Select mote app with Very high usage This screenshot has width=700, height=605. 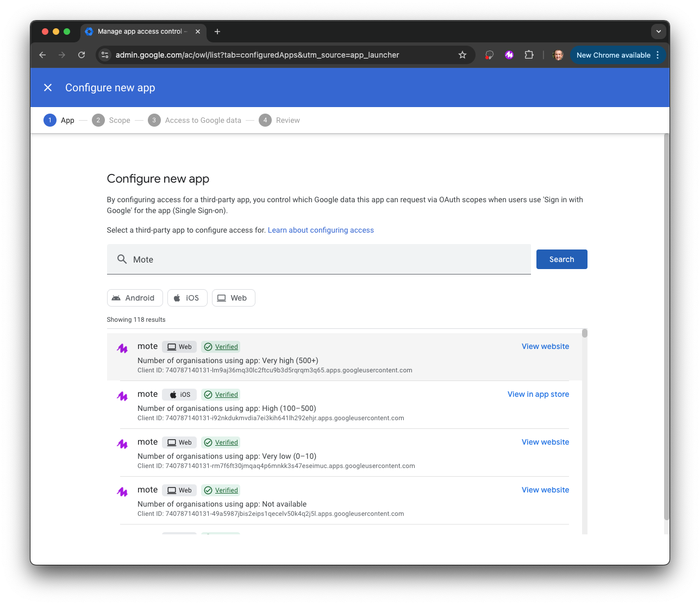[x=344, y=357]
